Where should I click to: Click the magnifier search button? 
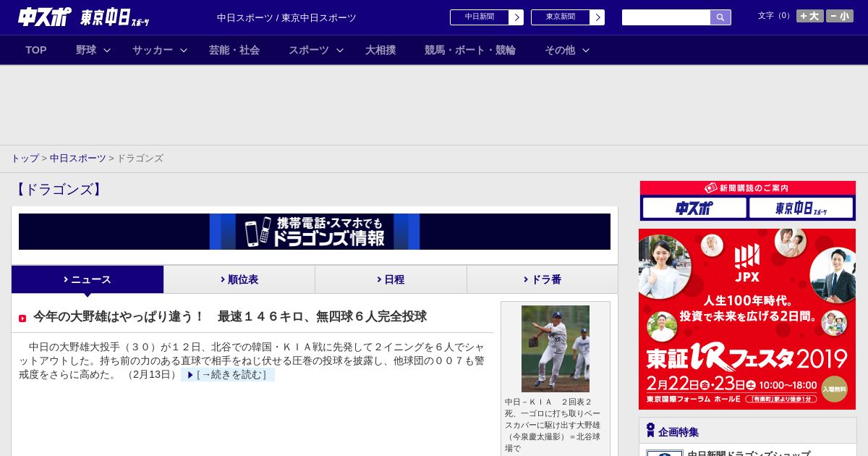(x=720, y=17)
